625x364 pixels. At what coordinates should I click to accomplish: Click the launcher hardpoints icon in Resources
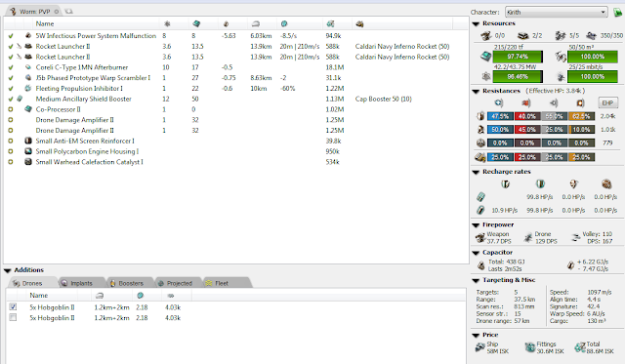(522, 36)
